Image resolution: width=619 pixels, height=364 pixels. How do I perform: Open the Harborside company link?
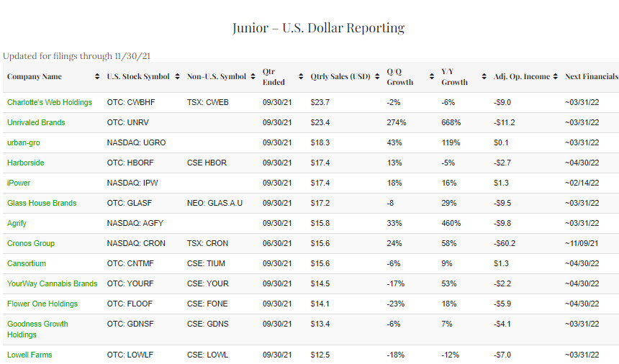pyautogui.click(x=27, y=163)
